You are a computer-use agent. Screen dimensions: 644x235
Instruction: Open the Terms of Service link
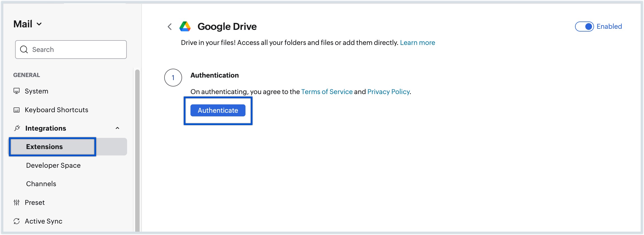[327, 92]
